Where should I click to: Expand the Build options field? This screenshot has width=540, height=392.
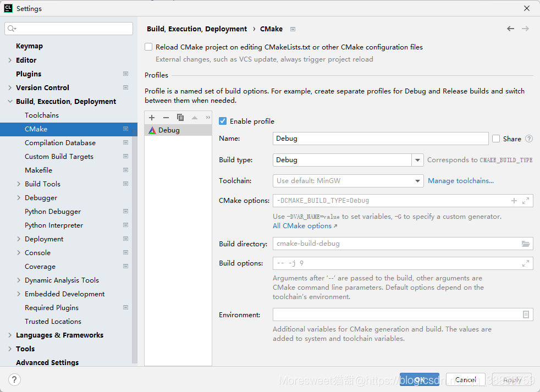[x=526, y=263]
